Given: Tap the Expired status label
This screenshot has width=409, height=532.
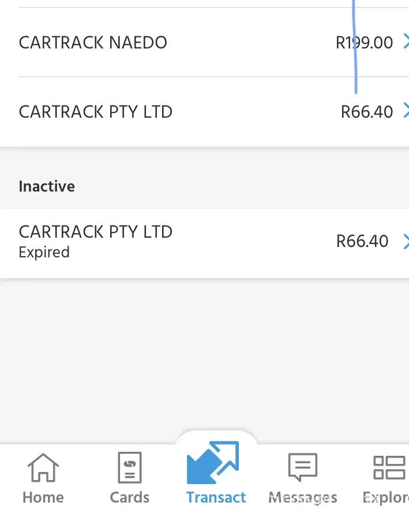Looking at the screenshot, I should point(44,253).
